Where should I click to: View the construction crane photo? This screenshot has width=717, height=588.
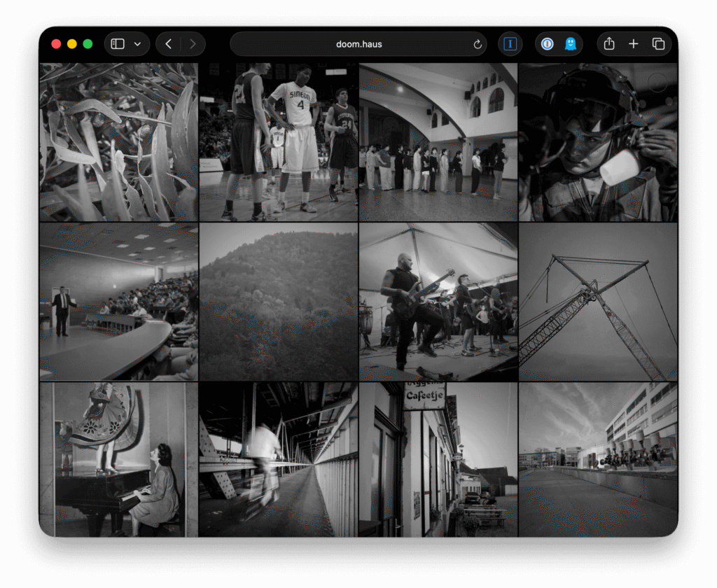(x=598, y=302)
